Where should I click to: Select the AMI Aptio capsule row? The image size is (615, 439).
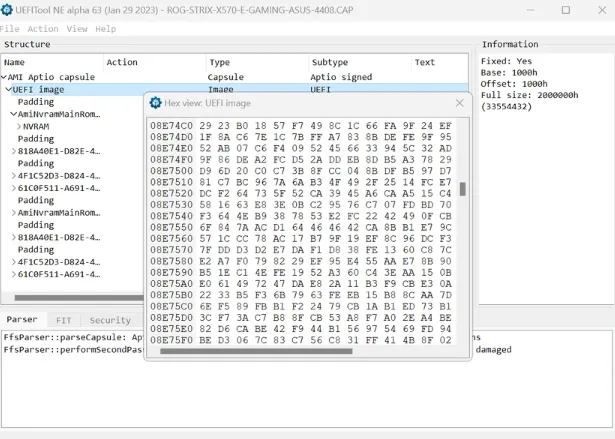pyautogui.click(x=235, y=77)
